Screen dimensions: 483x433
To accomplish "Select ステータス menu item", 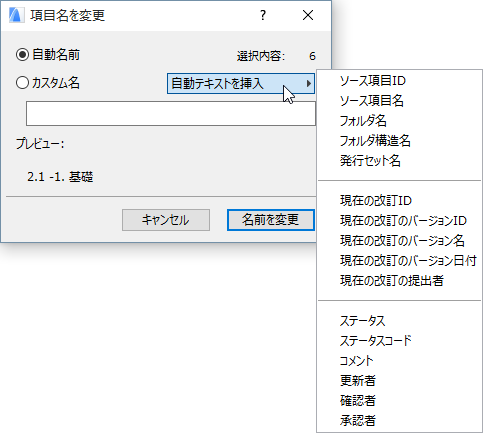I will pos(399,321).
